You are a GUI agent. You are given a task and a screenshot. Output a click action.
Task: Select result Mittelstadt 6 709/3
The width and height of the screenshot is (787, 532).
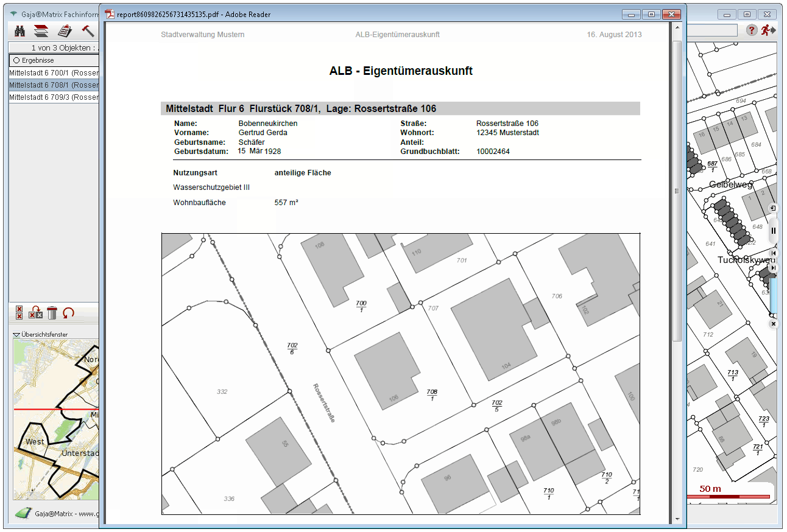click(54, 97)
